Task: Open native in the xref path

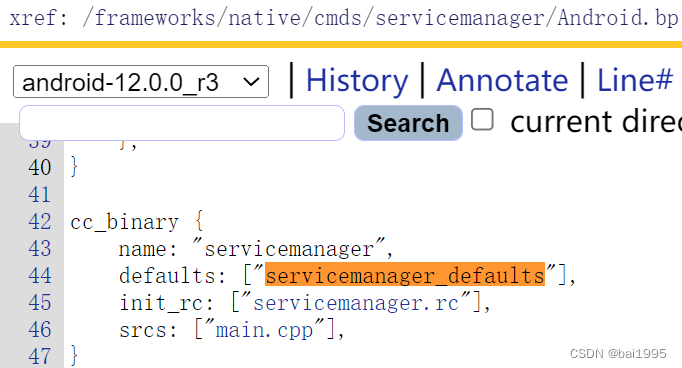Action: point(264,18)
